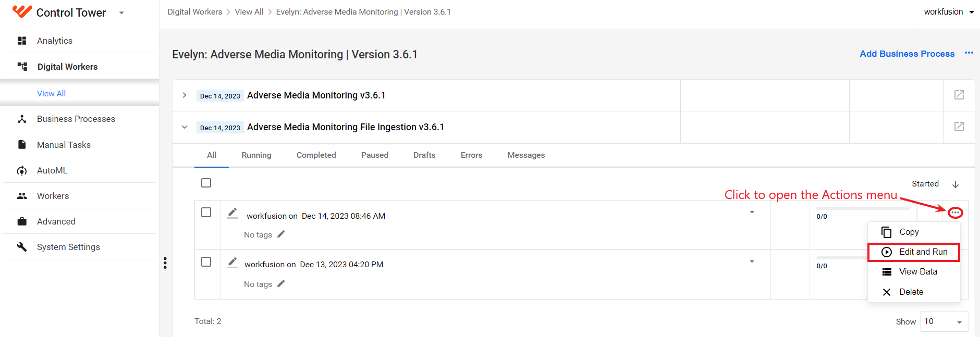980x337 pixels.
Task: Open Manual Tasks section
Action: click(64, 145)
